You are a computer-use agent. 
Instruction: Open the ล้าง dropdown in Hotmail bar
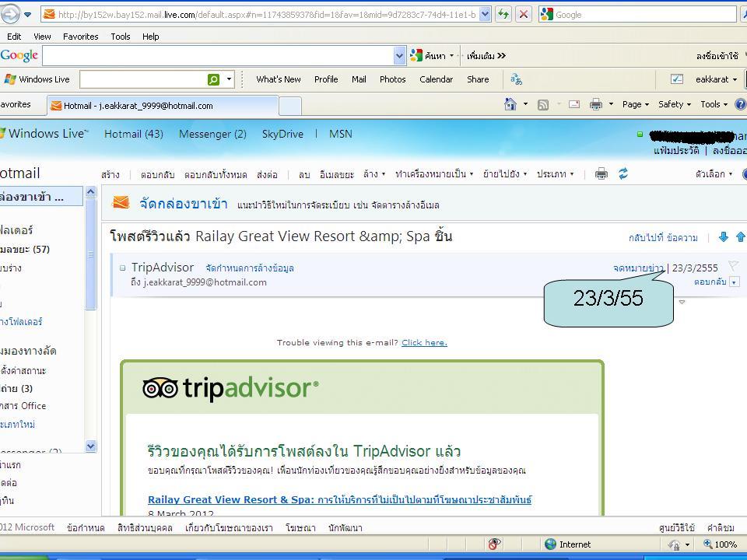pyautogui.click(x=374, y=174)
